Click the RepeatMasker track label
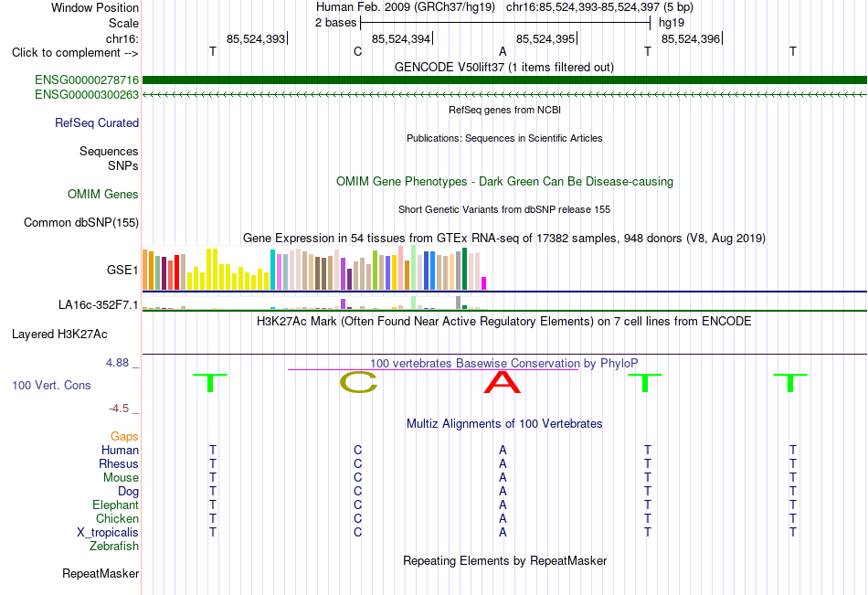The width and height of the screenshot is (868, 595). click(101, 573)
